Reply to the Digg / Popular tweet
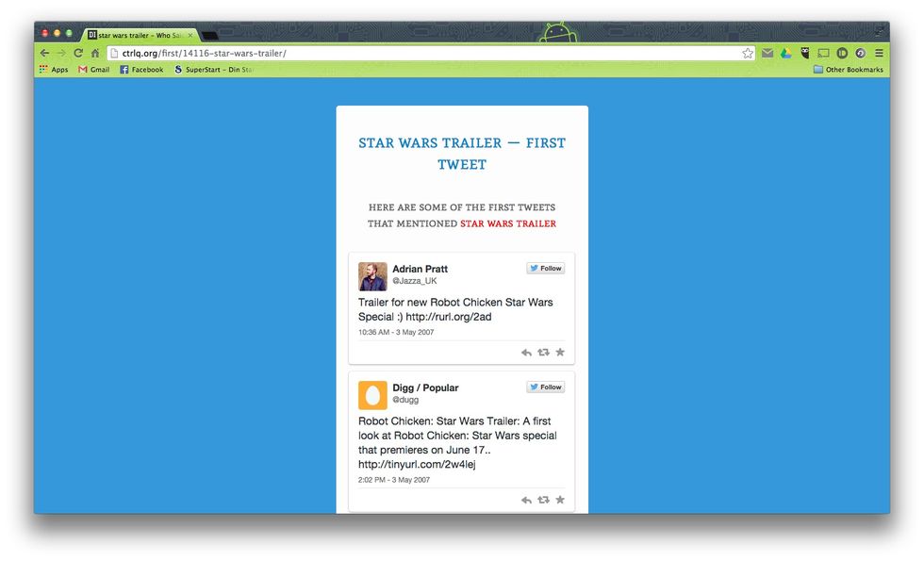Viewport: 924px width, 561px height. pyautogui.click(x=526, y=500)
